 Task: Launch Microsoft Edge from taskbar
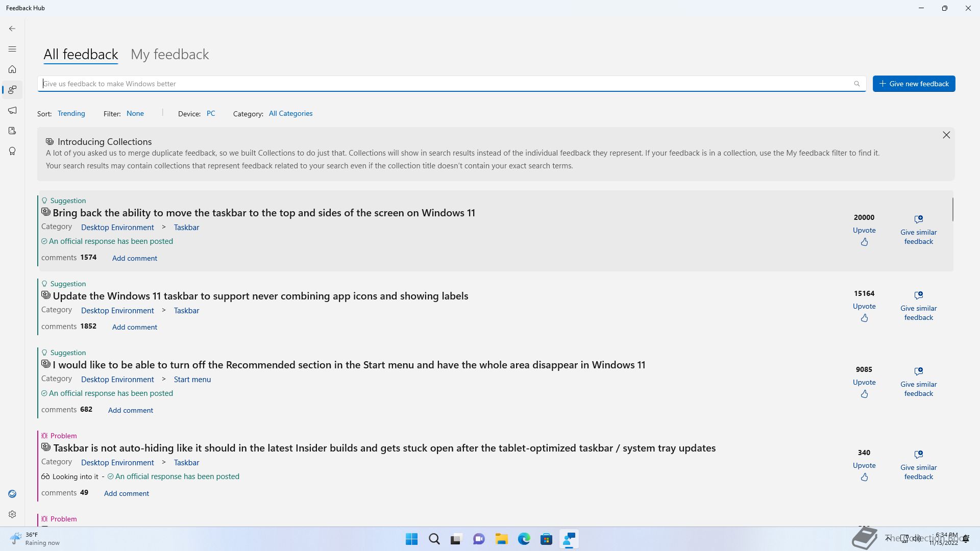524,539
